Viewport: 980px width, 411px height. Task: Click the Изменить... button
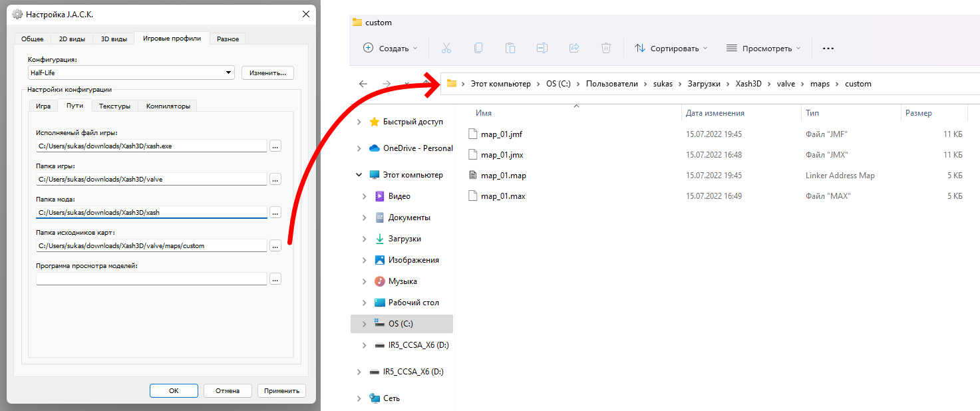coord(267,72)
